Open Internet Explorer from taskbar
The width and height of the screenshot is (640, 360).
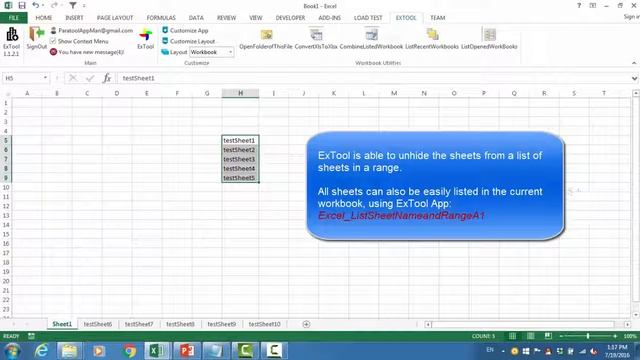[x=41, y=351]
